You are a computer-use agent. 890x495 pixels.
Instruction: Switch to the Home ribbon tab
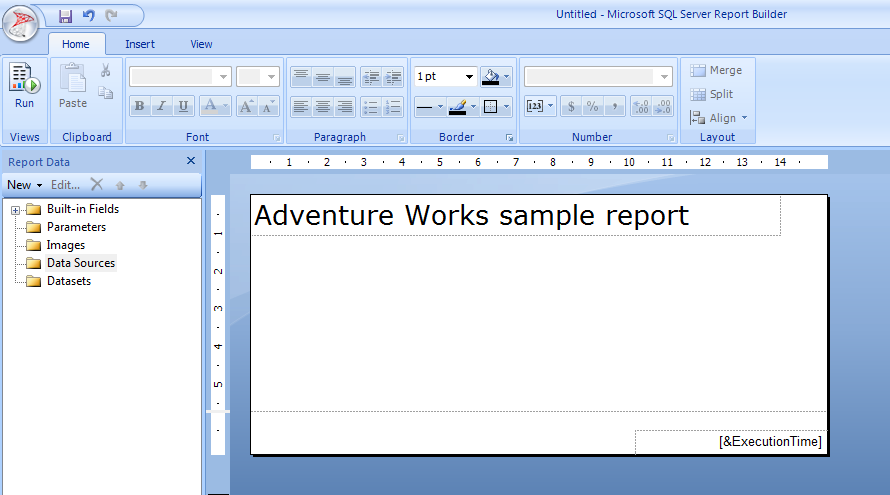click(x=76, y=44)
